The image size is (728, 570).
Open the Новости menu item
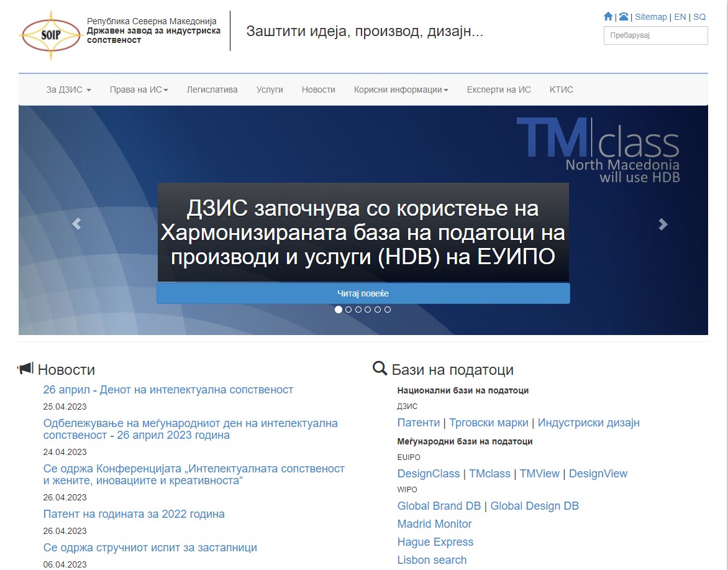pos(319,90)
